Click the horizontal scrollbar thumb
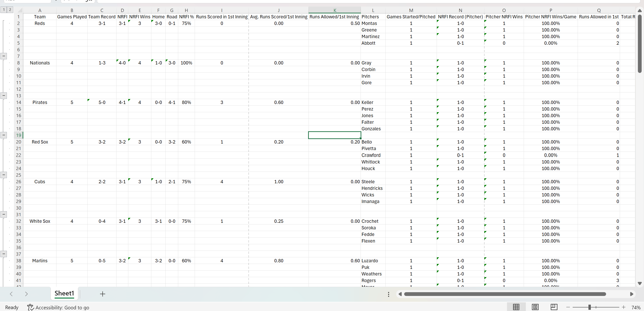The image size is (644, 311). tap(505, 294)
